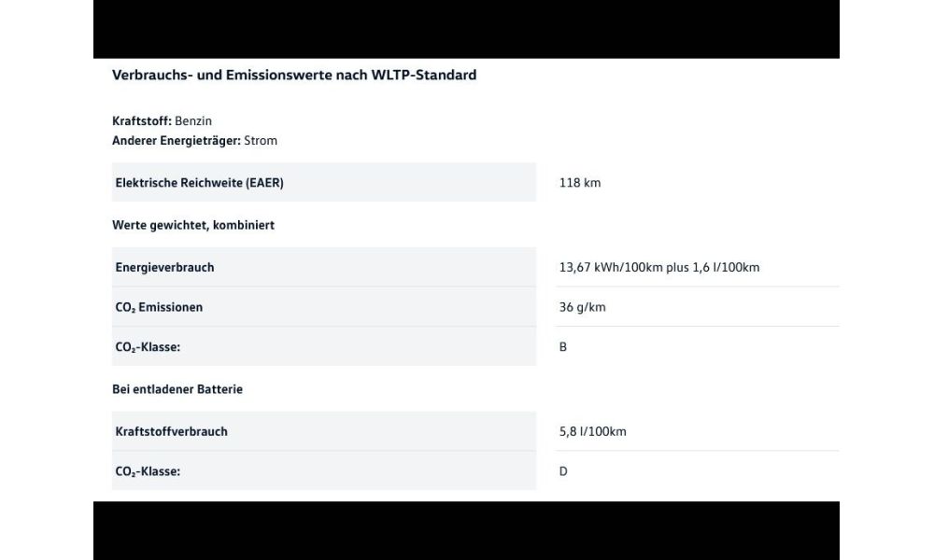
Task: Select the 118 km range value
Action: (x=580, y=183)
